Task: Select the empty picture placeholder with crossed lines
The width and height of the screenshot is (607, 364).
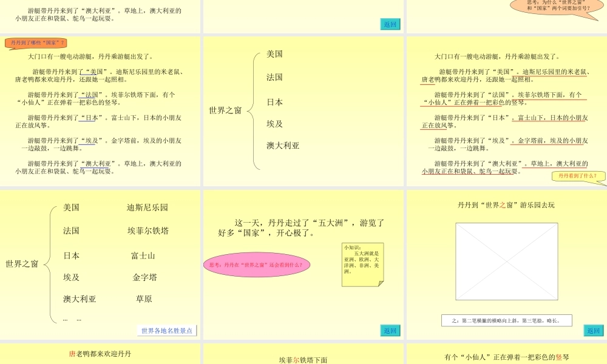Action: coord(506,261)
